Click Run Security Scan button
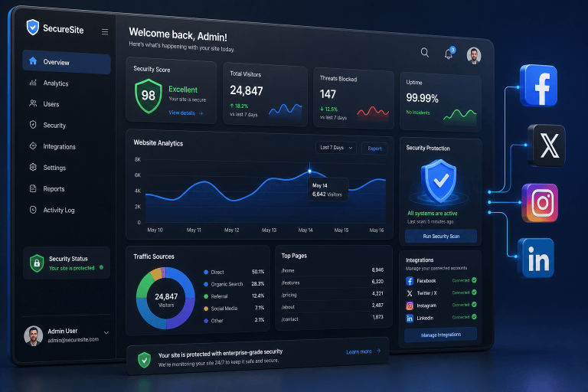Viewport: 588px width, 392px height. pos(441,237)
